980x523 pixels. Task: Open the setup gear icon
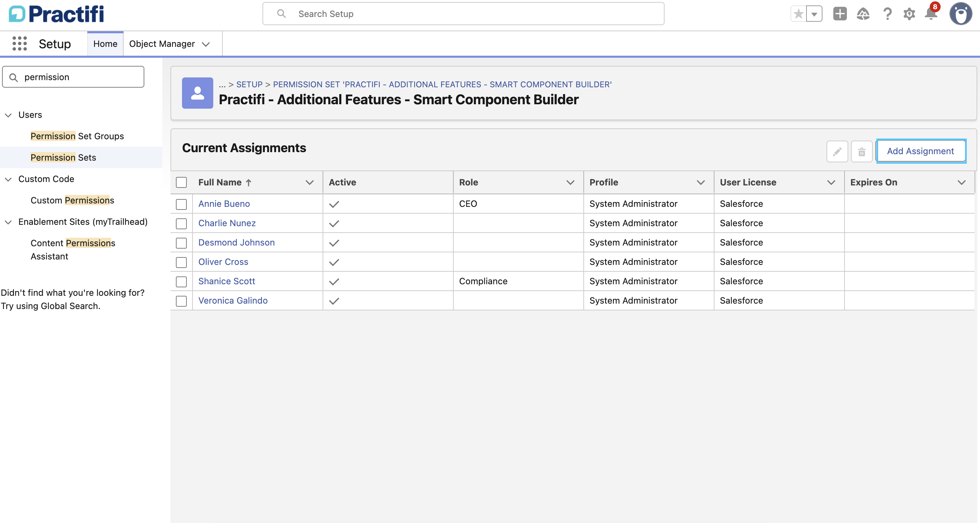(909, 14)
